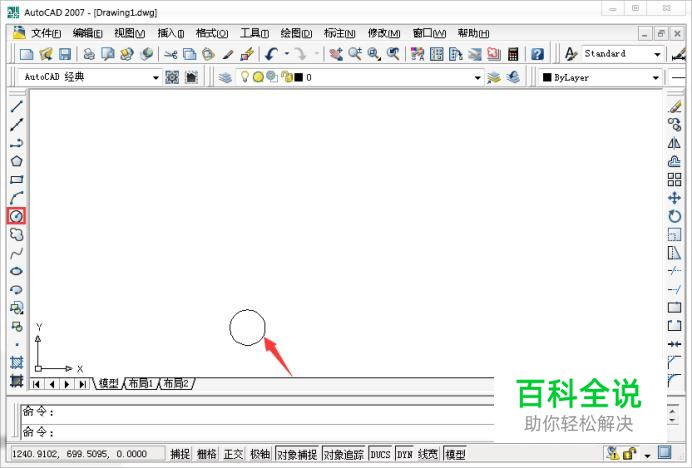Image resolution: width=692 pixels, height=468 pixels.
Task: Select the Line tool in draw toolbar
Action: 16,106
